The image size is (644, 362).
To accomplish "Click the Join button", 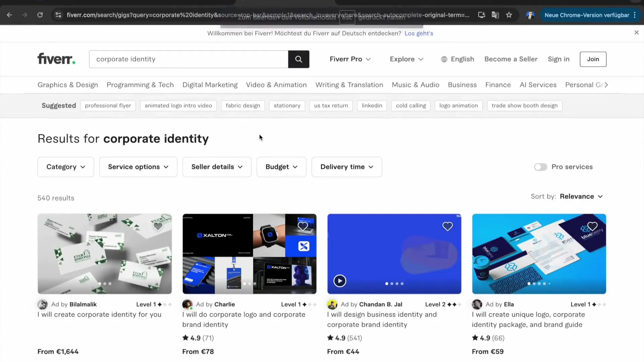I will [593, 59].
